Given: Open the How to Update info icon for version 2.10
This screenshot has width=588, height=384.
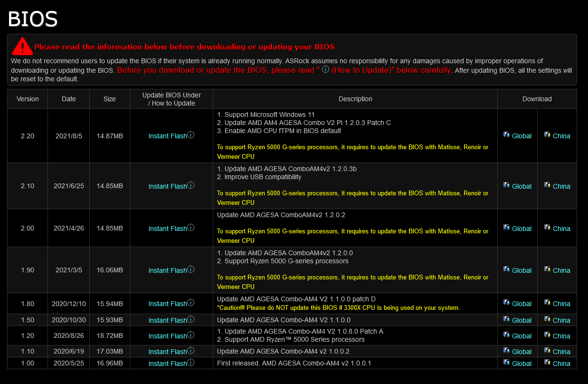Looking at the screenshot, I should [x=191, y=185].
